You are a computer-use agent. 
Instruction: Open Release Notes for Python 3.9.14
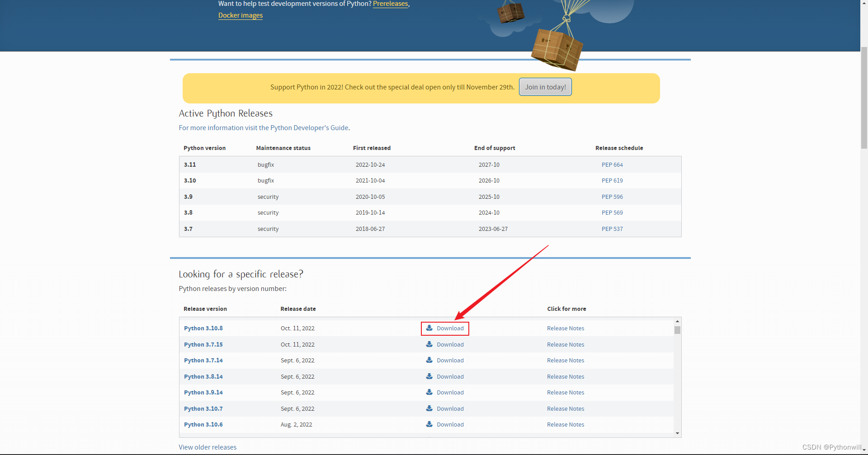(566, 393)
